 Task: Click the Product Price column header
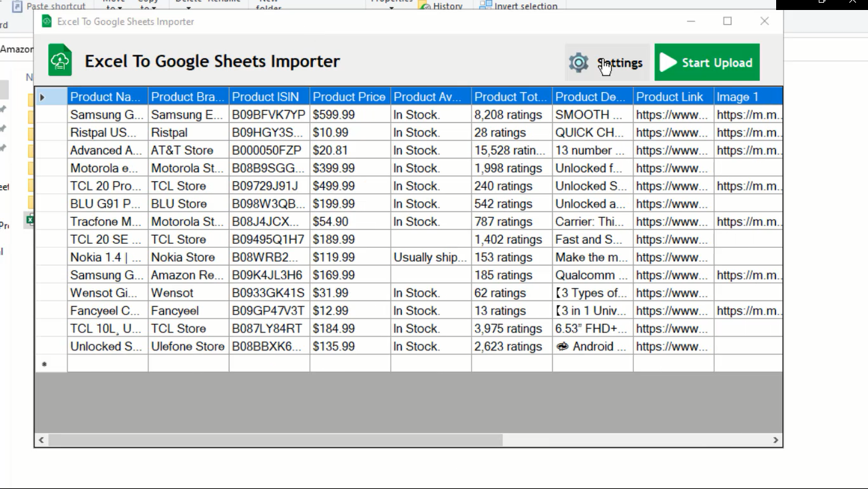point(350,97)
